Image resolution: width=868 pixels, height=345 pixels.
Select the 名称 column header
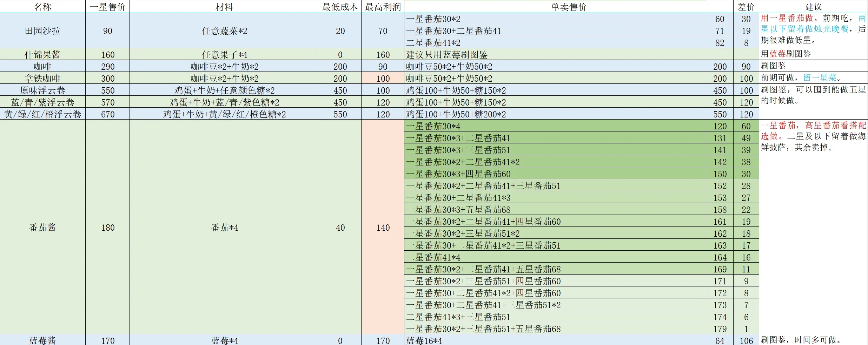(42, 6)
